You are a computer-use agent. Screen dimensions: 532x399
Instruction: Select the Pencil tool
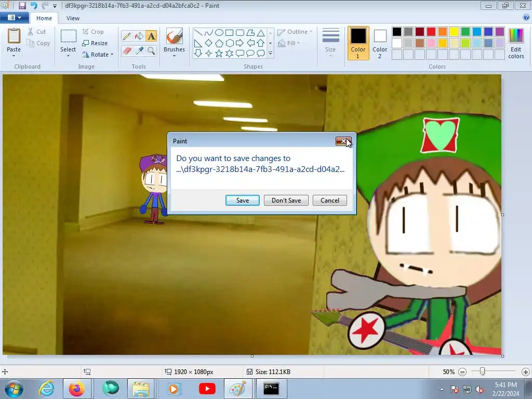[x=127, y=36]
